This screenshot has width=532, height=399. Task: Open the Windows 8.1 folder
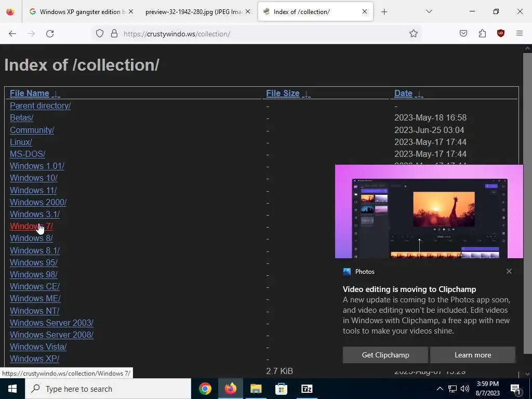click(35, 251)
